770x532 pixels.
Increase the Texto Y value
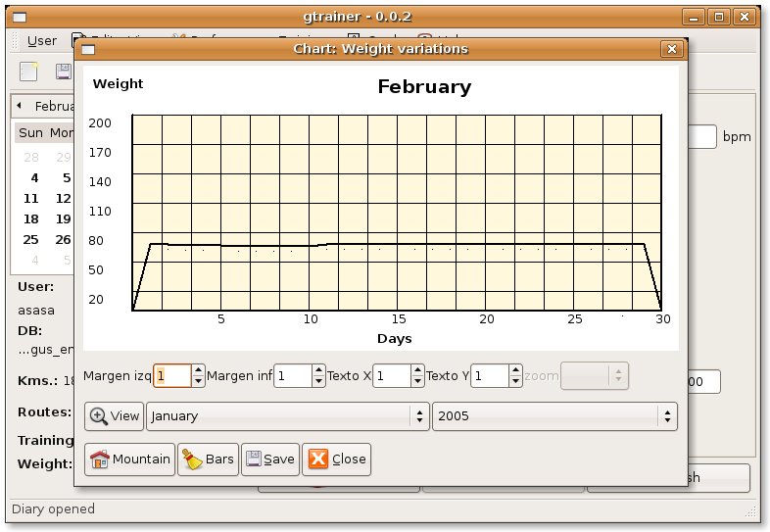tap(515, 370)
